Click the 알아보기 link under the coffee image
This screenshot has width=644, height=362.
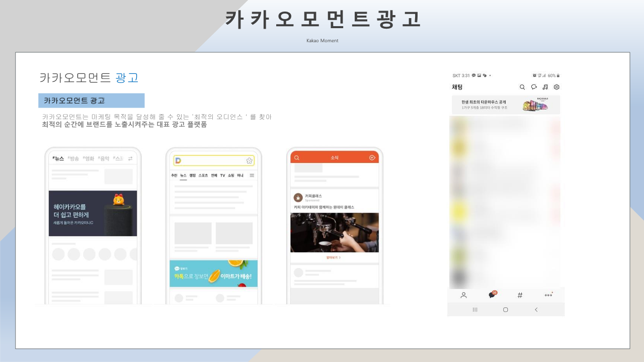(334, 257)
